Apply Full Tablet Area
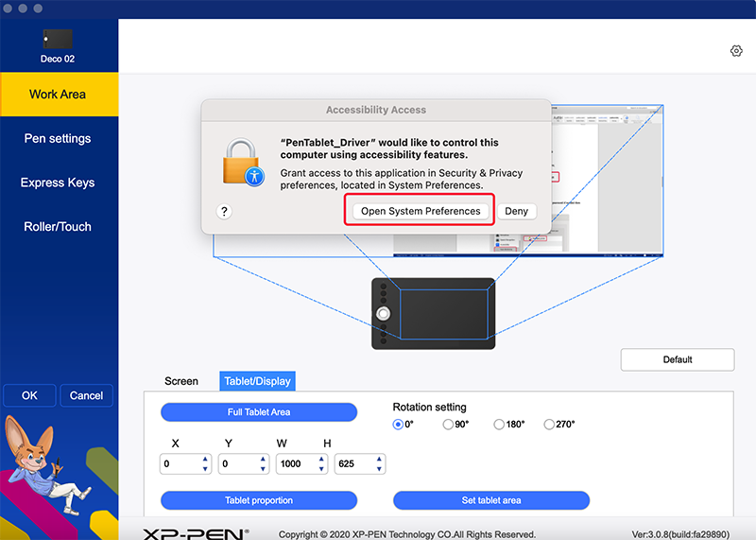Viewport: 756px width, 540px height. 259,412
